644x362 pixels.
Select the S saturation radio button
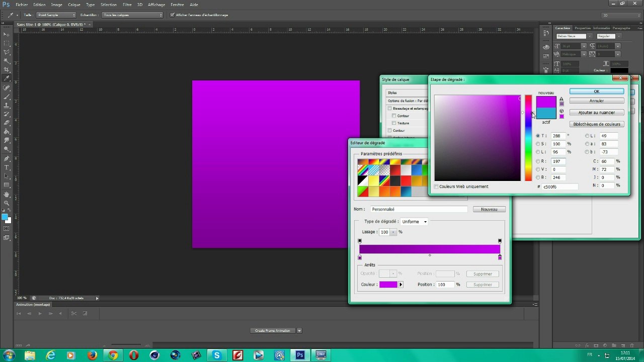(538, 144)
